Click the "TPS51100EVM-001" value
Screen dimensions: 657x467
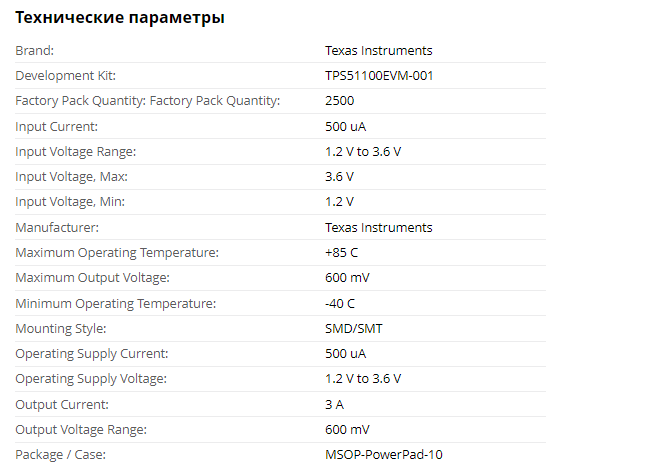379,76
